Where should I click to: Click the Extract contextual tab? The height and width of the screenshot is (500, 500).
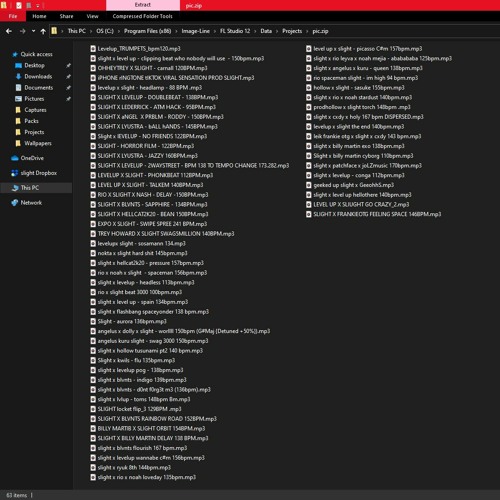(x=143, y=5)
